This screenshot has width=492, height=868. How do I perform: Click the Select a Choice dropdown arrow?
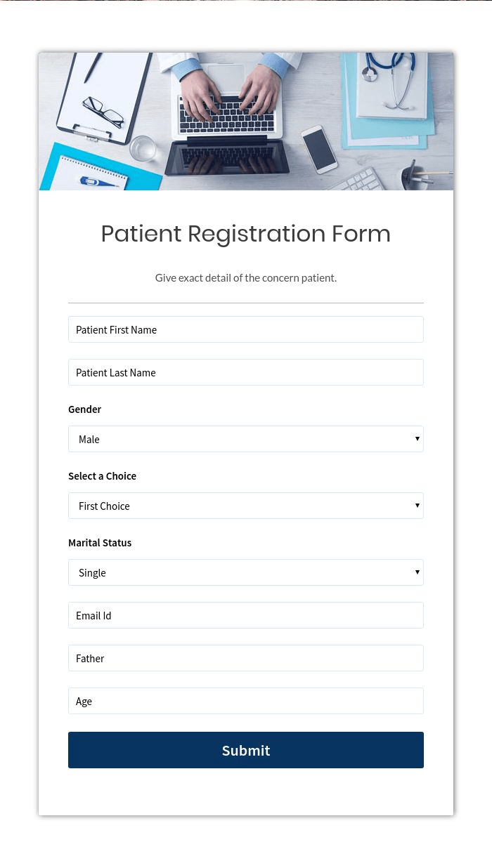[x=417, y=505]
